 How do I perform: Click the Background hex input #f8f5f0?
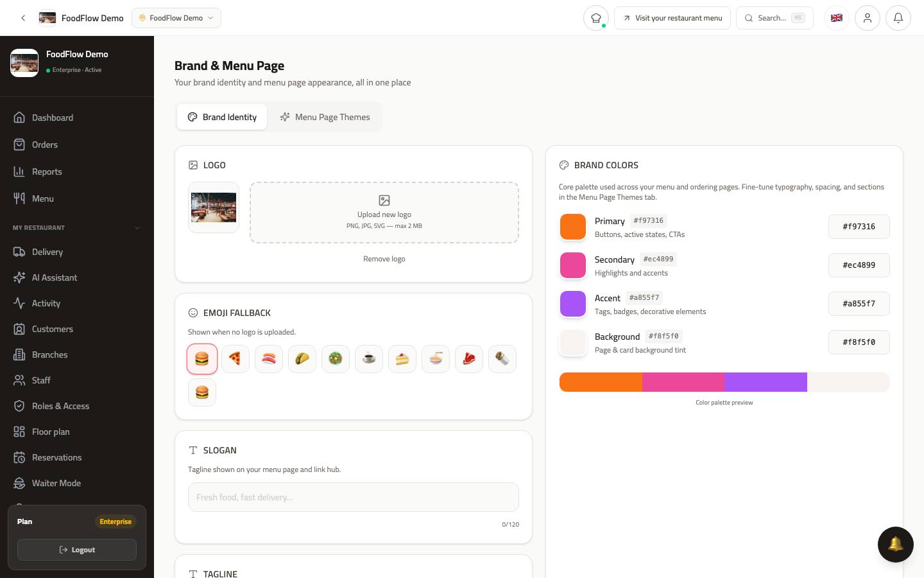tap(859, 342)
